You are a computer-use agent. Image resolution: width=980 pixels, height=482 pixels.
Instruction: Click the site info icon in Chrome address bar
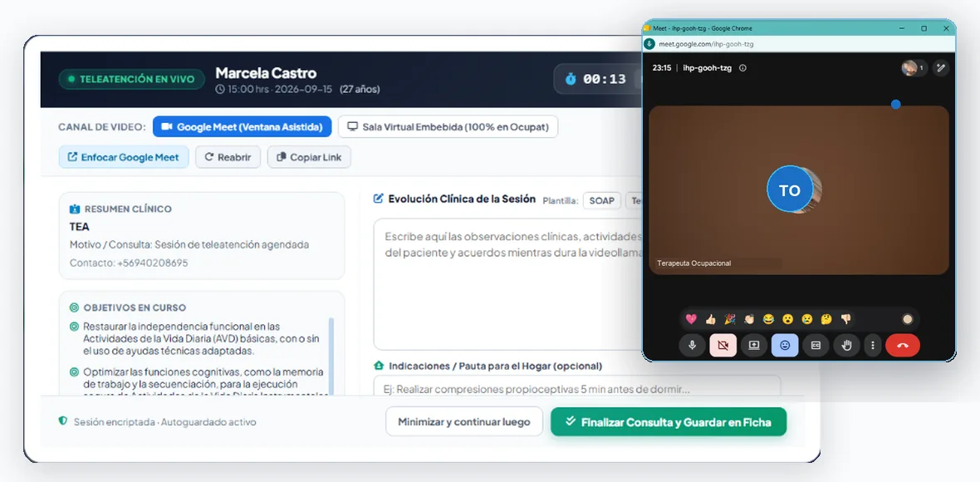coord(649,44)
